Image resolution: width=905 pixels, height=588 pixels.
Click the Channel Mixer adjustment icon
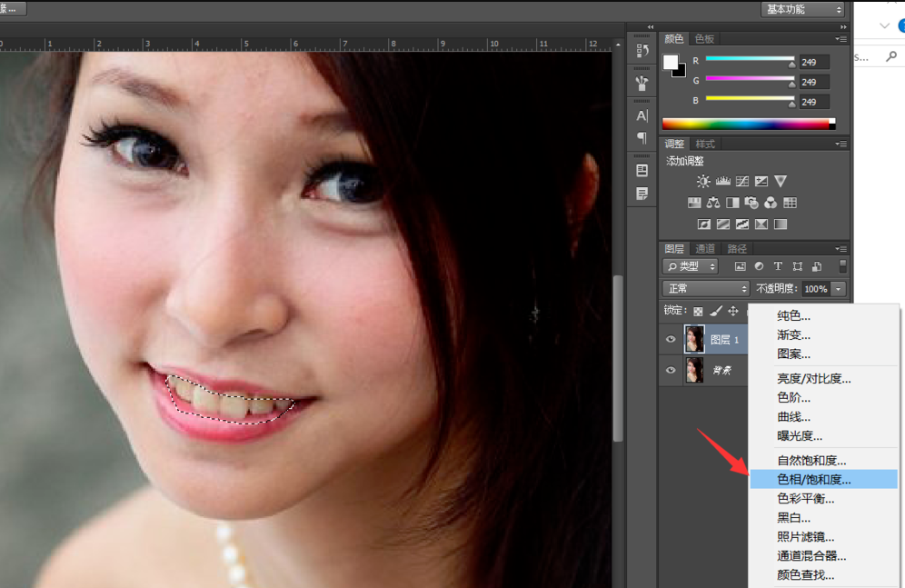(771, 203)
